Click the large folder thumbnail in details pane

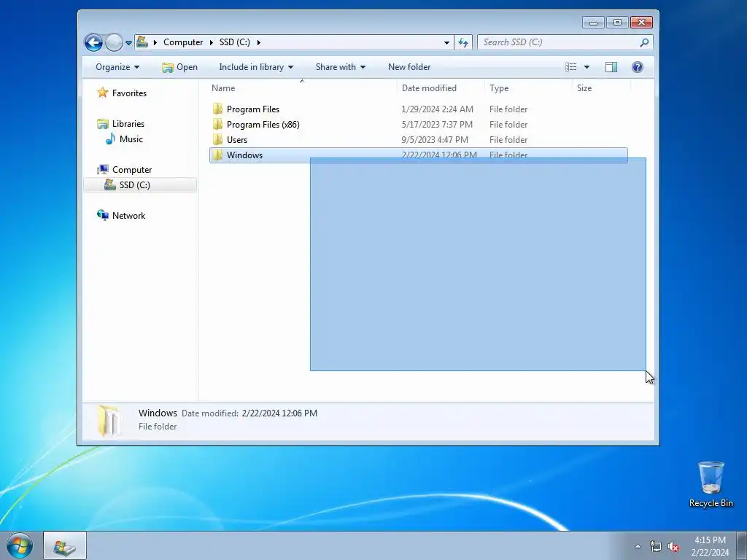[x=109, y=421]
